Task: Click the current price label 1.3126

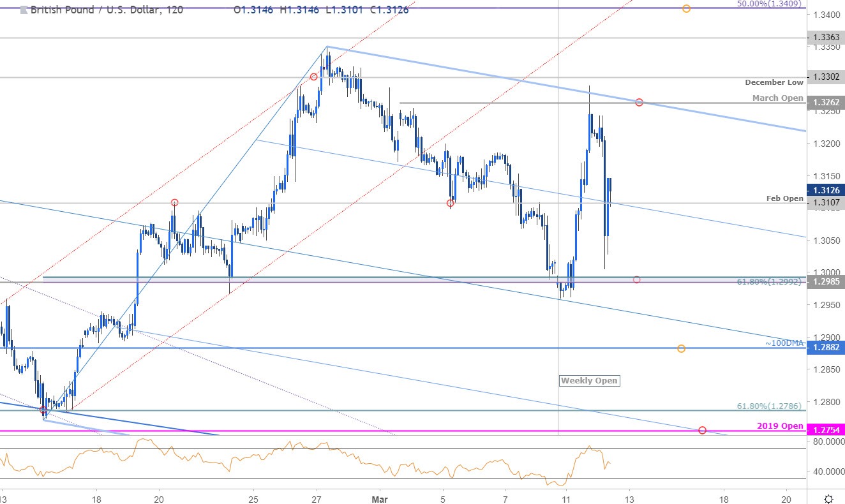Action: (825, 190)
